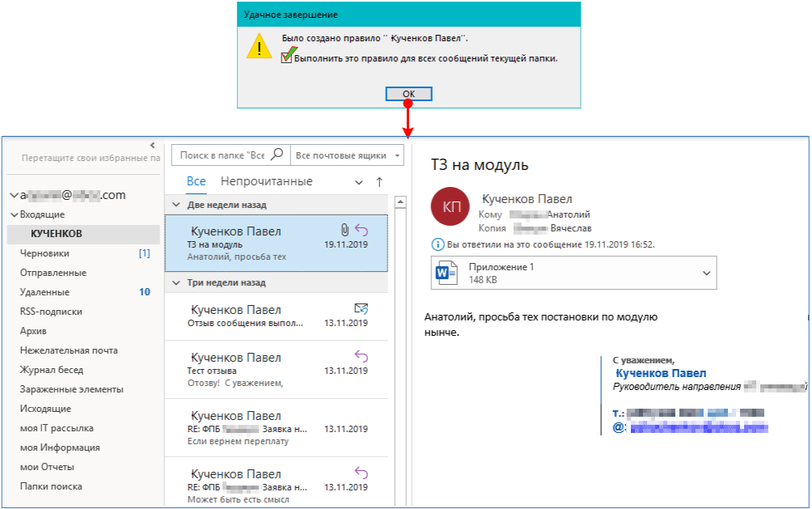812x509 pixels.
Task: Click into the Поиск в папке search field
Action: [x=222, y=155]
